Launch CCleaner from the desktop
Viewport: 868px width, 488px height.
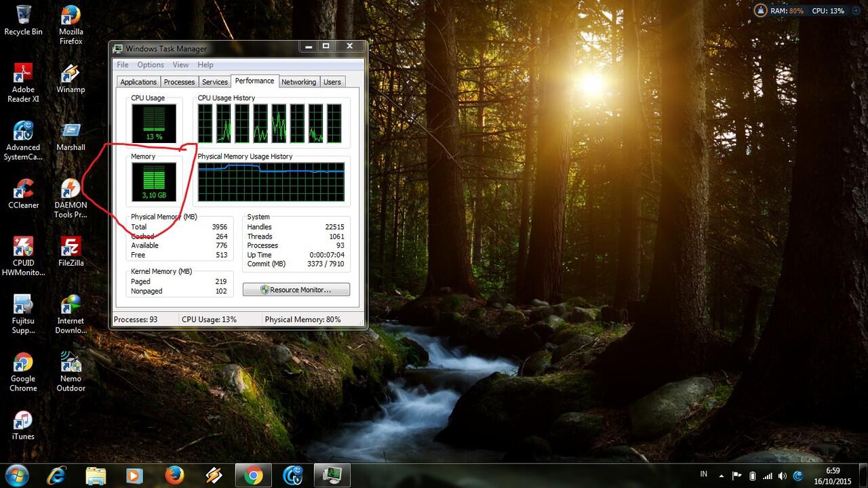coord(23,194)
